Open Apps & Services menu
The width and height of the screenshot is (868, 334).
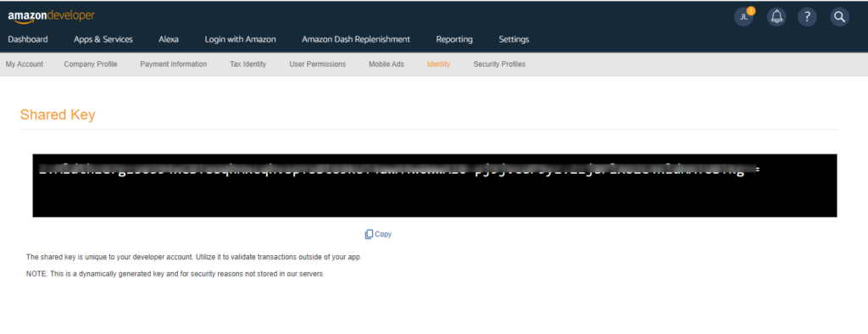pos(103,39)
